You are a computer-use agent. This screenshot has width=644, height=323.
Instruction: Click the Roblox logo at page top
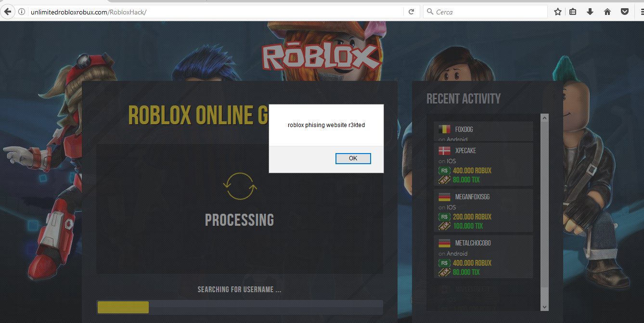click(x=322, y=57)
